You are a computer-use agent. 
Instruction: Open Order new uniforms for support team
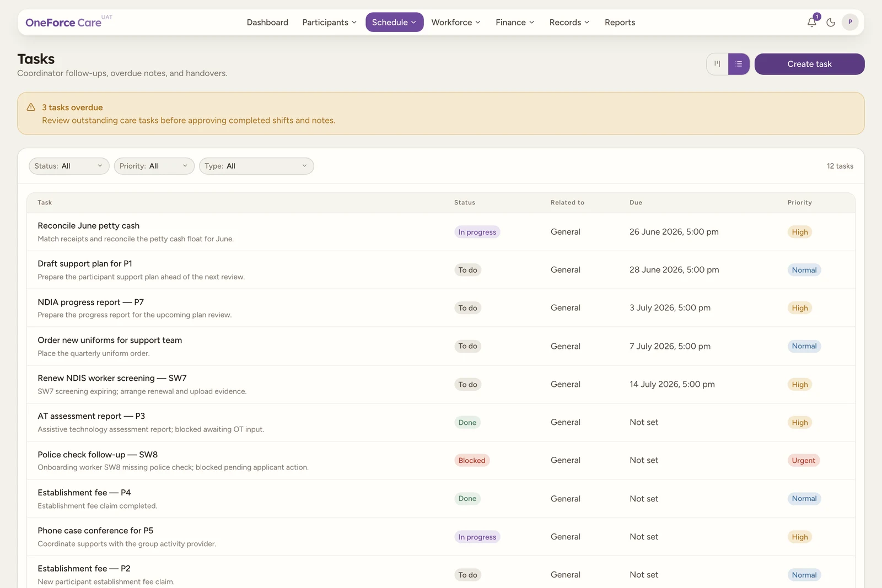110,340
